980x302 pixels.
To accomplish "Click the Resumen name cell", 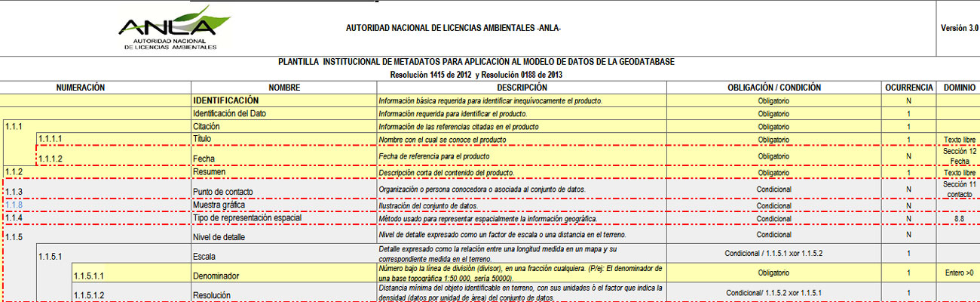I will coord(209,173).
